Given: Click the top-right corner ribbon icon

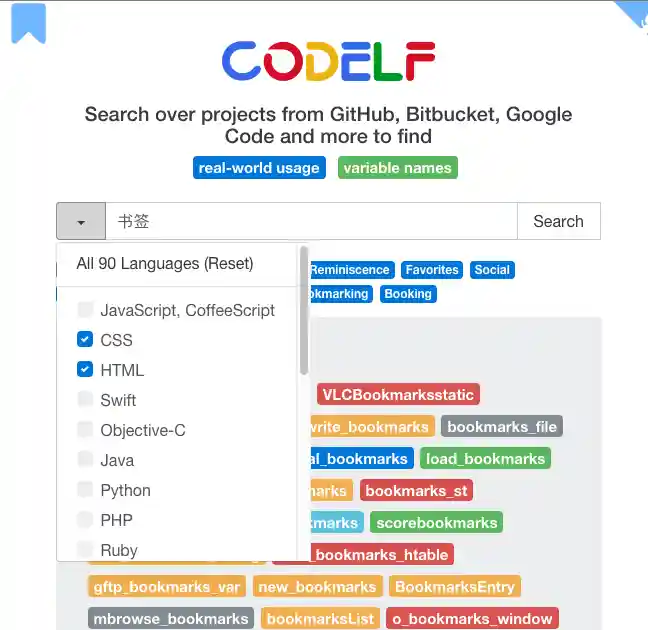Looking at the screenshot, I should tap(633, 12).
